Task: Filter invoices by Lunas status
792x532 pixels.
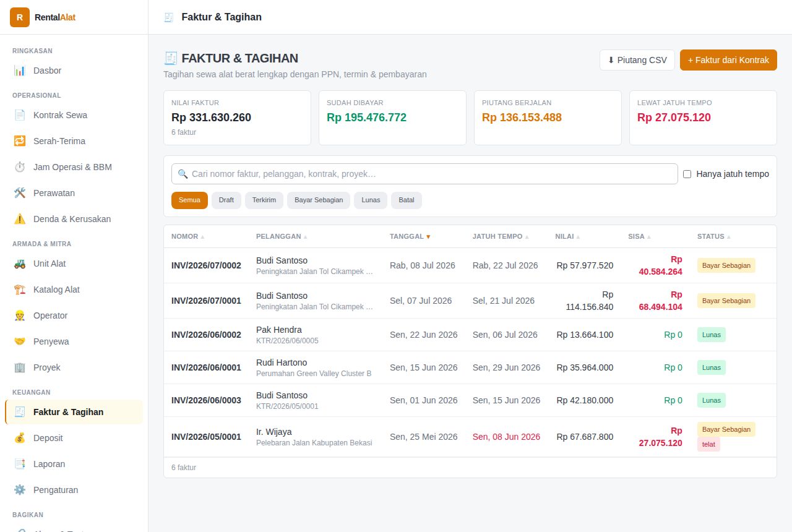Action: click(371, 200)
